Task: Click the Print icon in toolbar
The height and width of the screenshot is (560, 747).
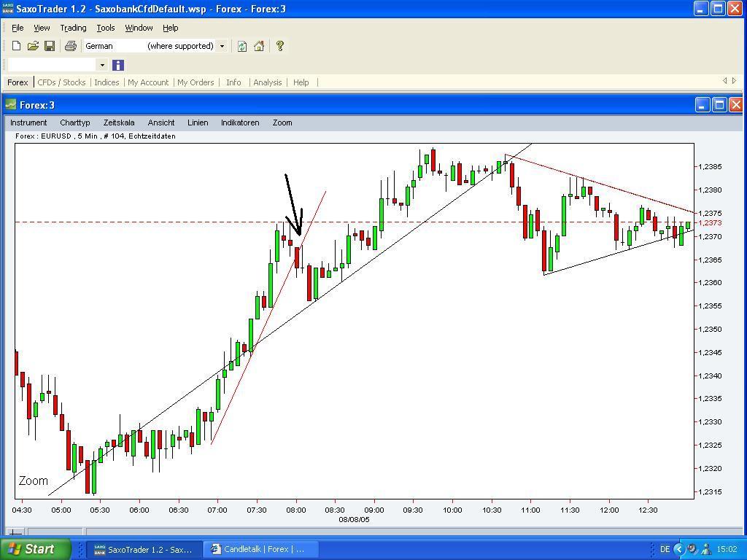Action: click(x=70, y=46)
